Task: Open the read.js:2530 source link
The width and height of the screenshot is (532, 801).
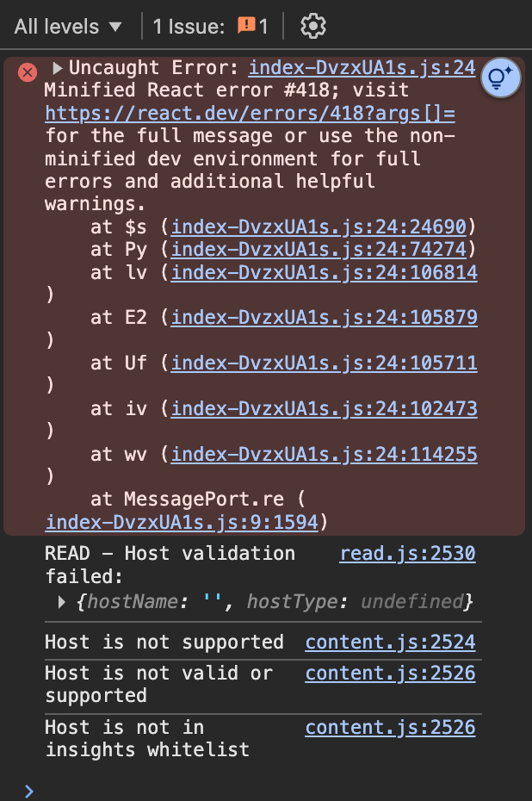Action: [407, 553]
